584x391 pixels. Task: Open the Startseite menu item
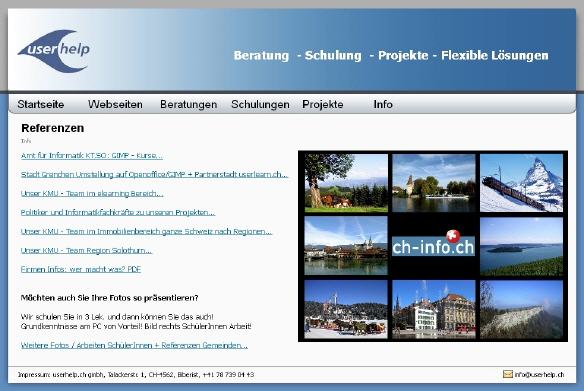[41, 104]
